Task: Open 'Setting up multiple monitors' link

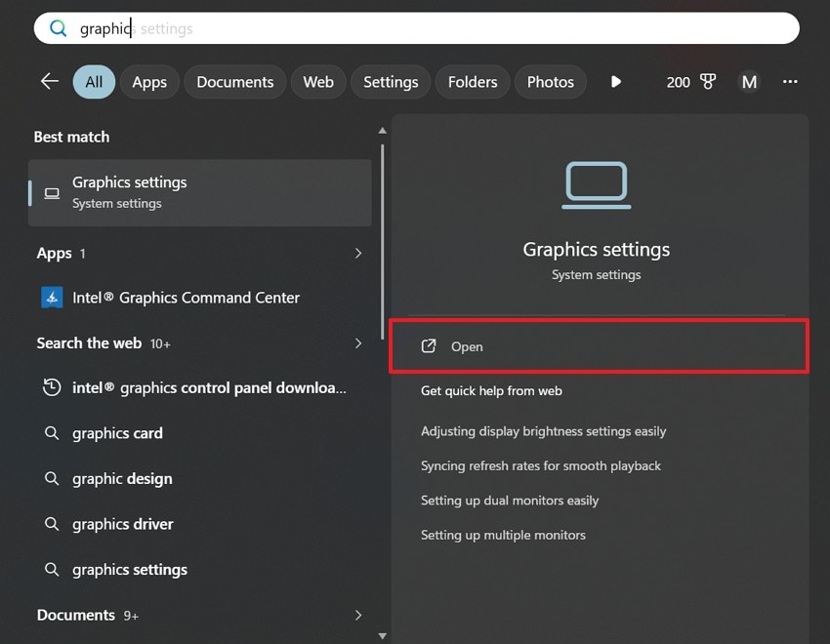Action: pos(503,535)
